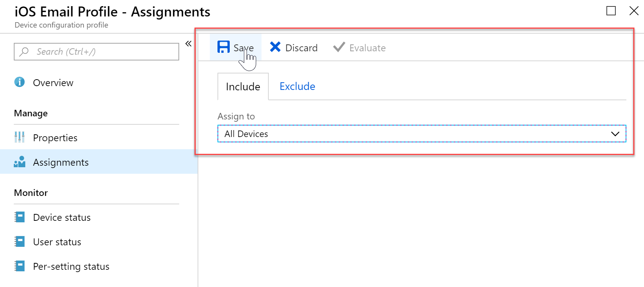Click the Per-setting status notebook icon
This screenshot has width=644, height=287.
click(x=20, y=266)
